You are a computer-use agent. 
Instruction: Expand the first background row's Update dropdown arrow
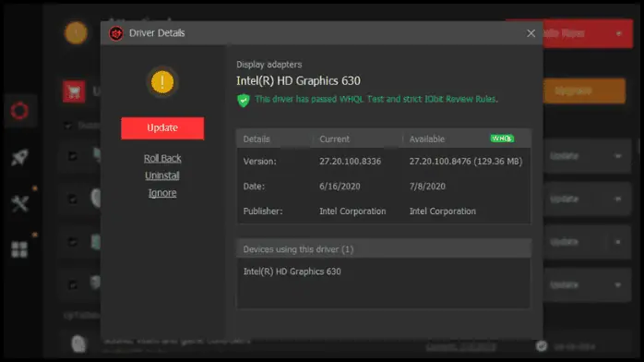618,156
